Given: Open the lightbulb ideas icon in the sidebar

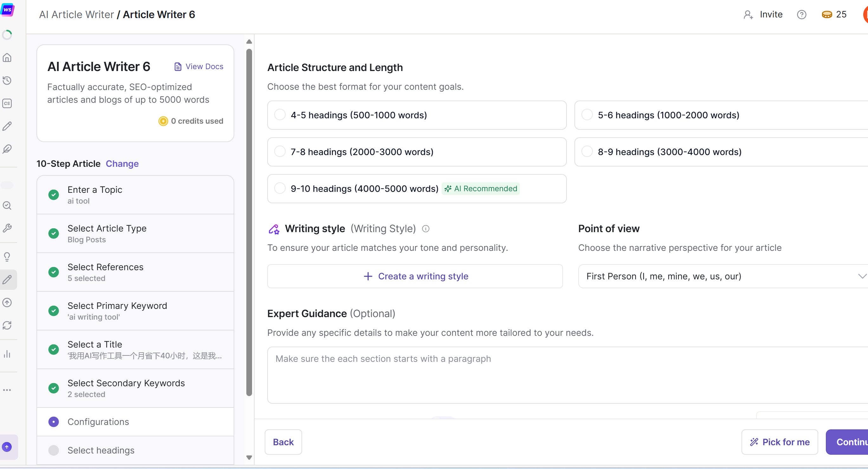Looking at the screenshot, I should [x=7, y=257].
